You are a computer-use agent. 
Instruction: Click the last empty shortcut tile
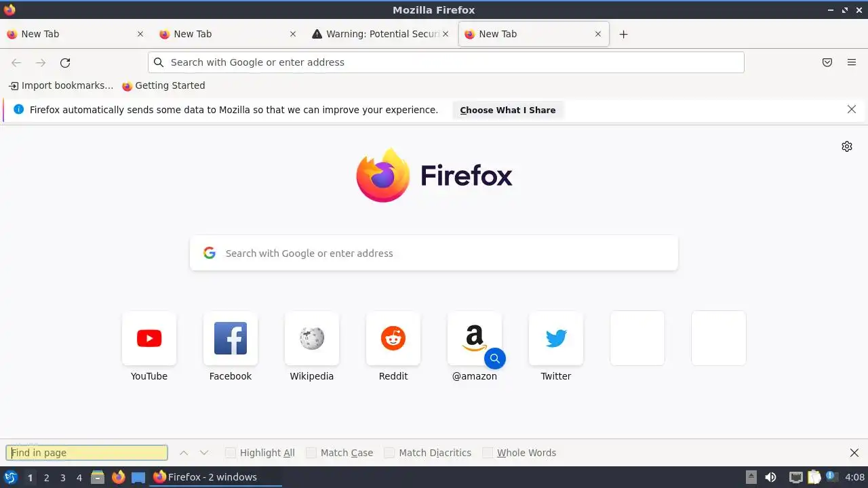click(x=719, y=338)
